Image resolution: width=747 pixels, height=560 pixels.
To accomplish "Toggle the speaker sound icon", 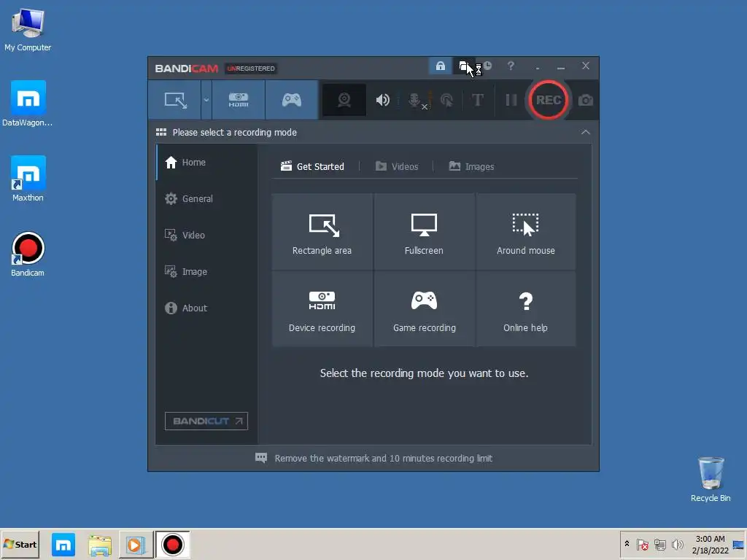I will pos(382,100).
